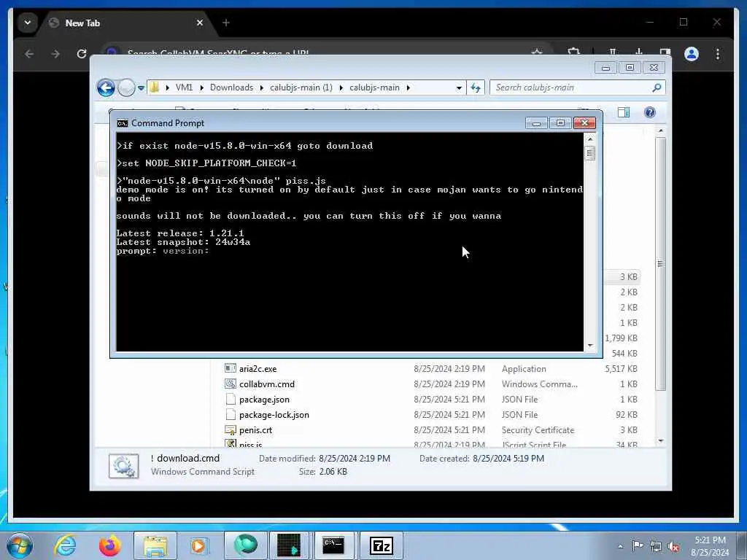
Task: Open 7-Zip from the taskbar
Action: click(x=381, y=545)
